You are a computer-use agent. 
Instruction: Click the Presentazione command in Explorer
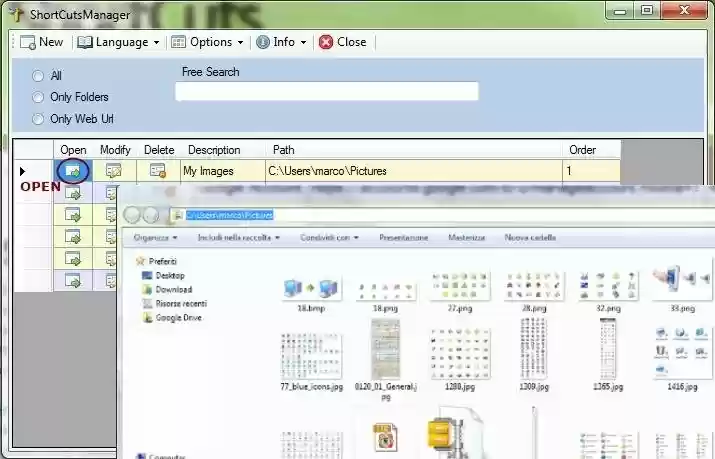[404, 237]
